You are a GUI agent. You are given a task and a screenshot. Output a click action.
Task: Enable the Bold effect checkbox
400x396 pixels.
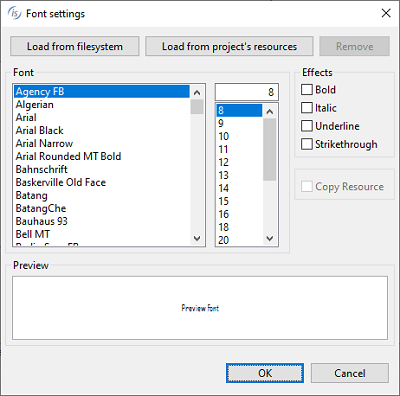coord(307,90)
